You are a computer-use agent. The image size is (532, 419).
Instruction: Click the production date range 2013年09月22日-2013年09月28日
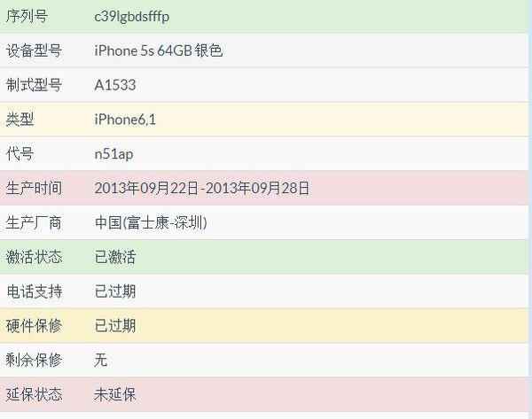[x=202, y=188]
